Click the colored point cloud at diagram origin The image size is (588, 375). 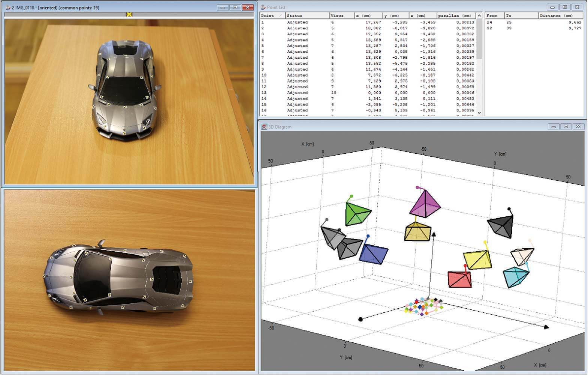(423, 306)
